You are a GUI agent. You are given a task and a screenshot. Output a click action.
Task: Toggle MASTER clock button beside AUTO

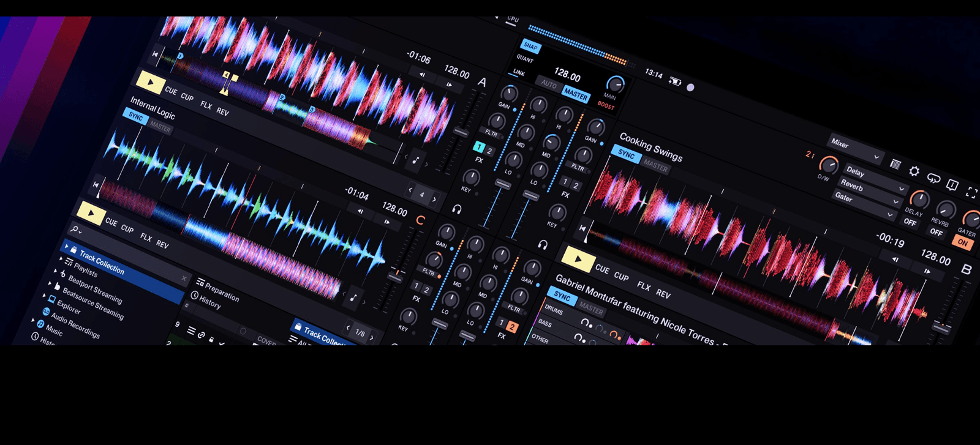(x=576, y=94)
